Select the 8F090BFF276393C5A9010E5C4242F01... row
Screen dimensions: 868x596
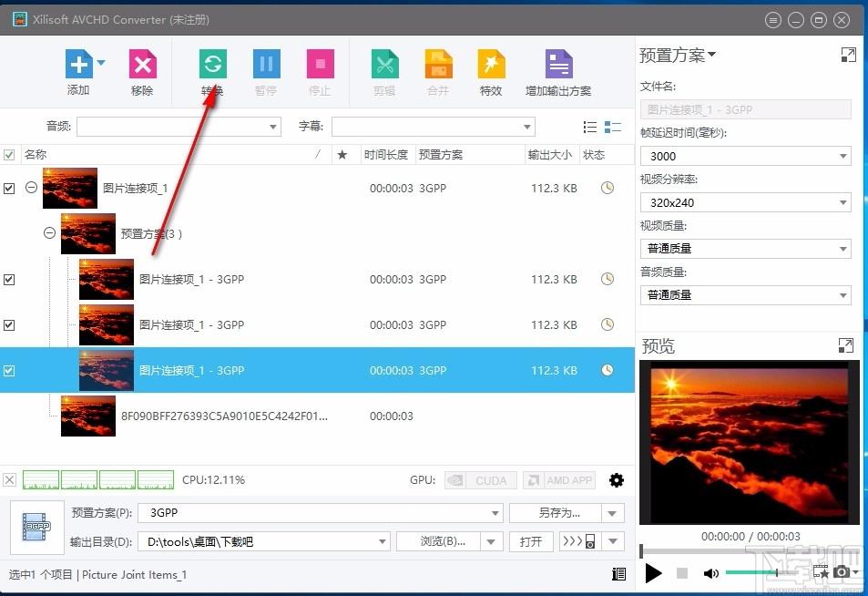tap(317, 416)
